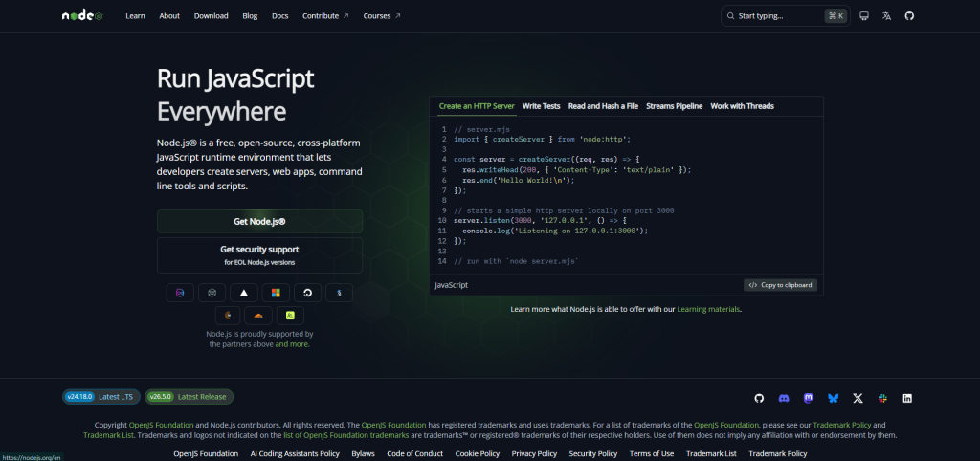
Task: Open the LinkedIn icon in the footer
Action: click(907, 398)
